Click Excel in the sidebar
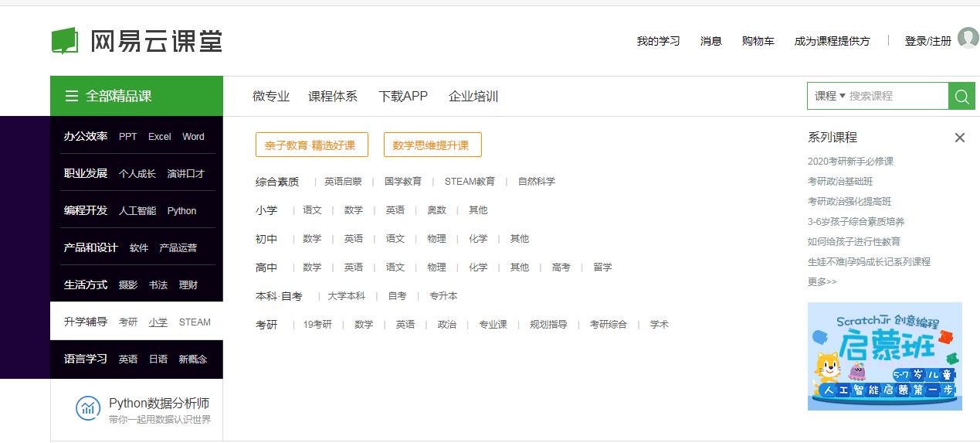The height and width of the screenshot is (443, 980). pos(160,137)
